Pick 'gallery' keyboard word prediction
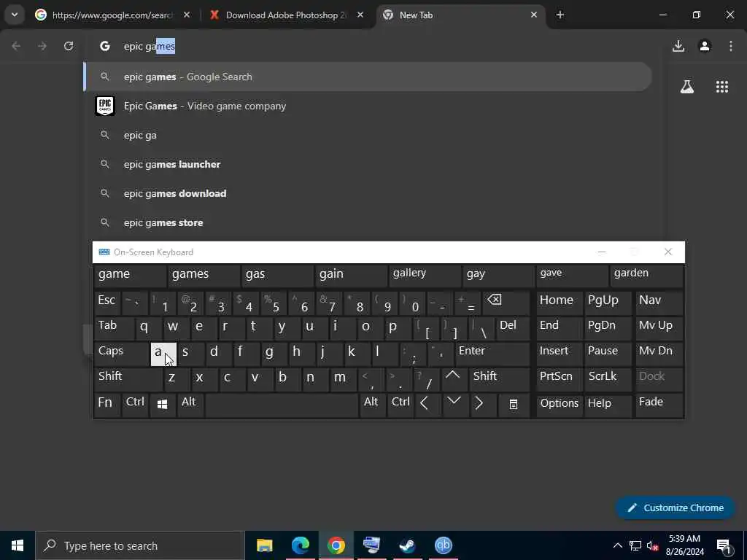747x560 pixels. pyautogui.click(x=425, y=275)
